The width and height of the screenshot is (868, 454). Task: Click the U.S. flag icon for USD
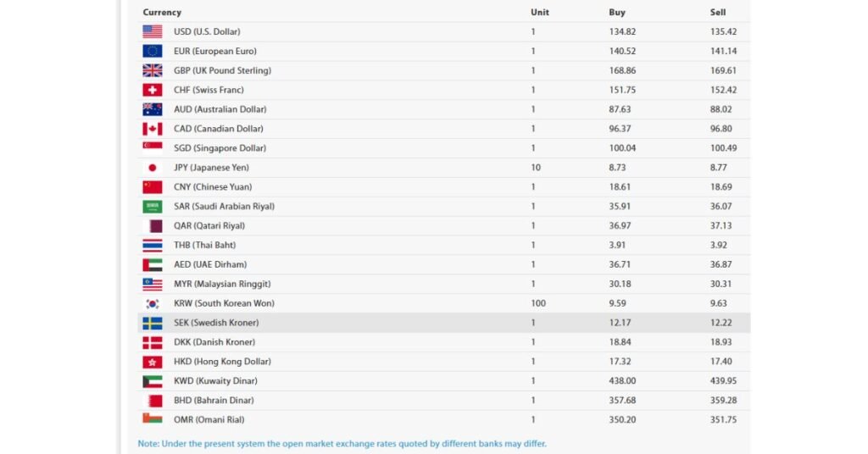(x=153, y=31)
